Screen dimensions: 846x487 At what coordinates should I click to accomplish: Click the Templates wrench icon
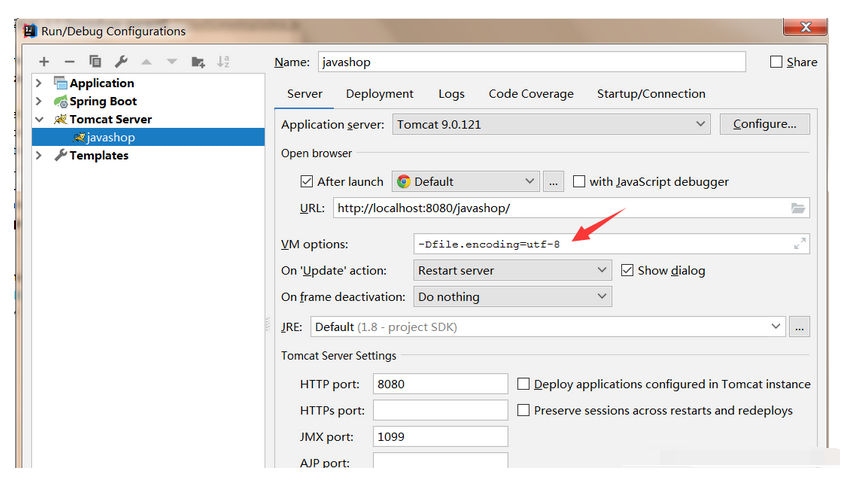pyautogui.click(x=60, y=155)
